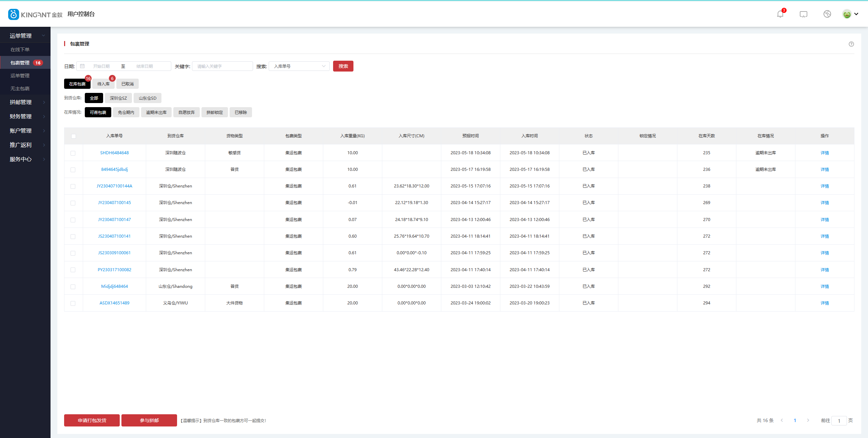Toggle the select-all header checkbox
This screenshot has height=438, width=868.
[x=74, y=136]
